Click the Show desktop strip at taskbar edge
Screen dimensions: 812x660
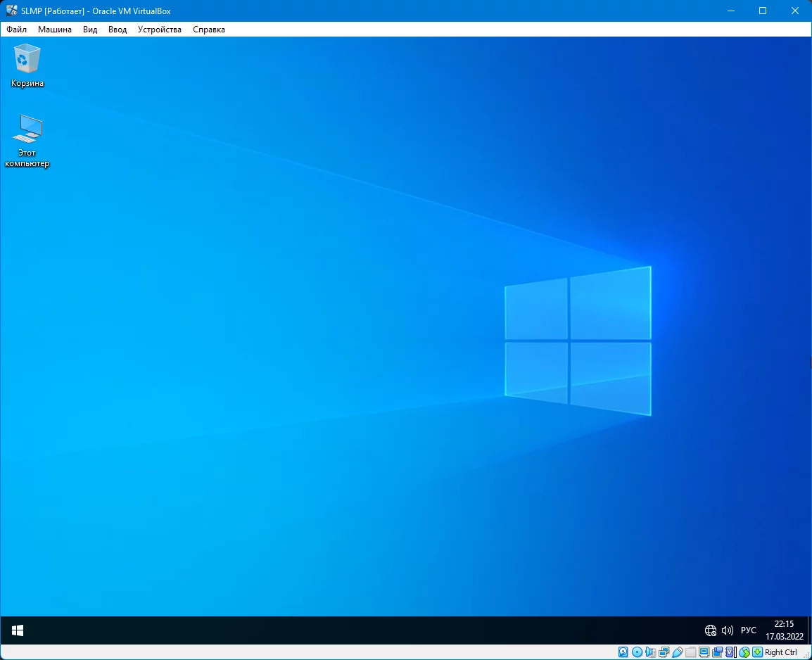tap(809, 630)
